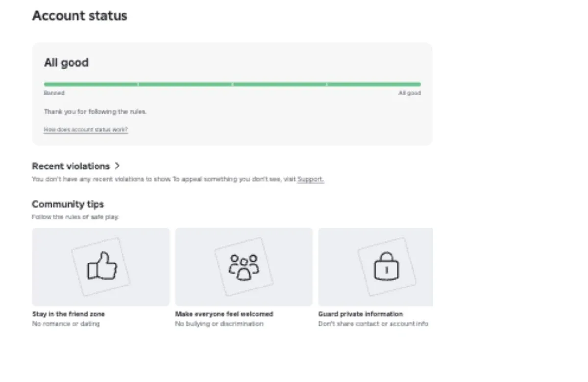Open the Support link

[311, 179]
